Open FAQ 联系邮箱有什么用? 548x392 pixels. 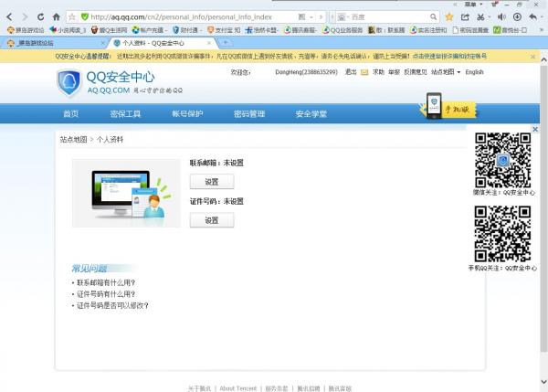106,282
